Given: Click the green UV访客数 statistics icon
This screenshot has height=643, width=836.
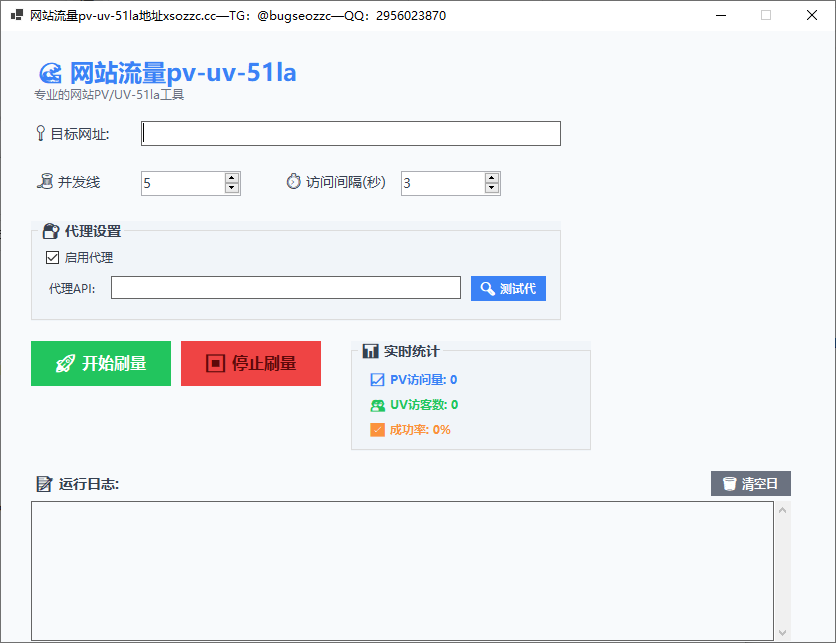Looking at the screenshot, I should coord(379,405).
